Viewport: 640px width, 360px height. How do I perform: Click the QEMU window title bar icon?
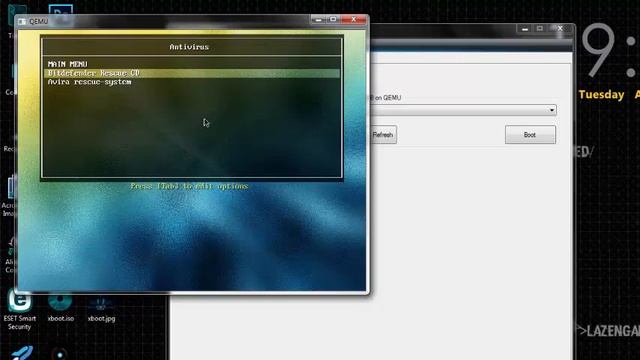22,21
